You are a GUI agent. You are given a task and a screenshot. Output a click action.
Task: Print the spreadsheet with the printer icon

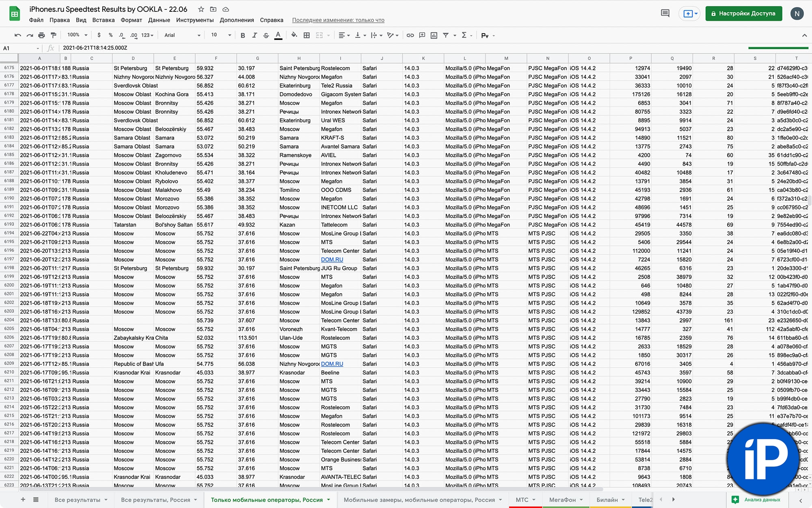click(41, 35)
